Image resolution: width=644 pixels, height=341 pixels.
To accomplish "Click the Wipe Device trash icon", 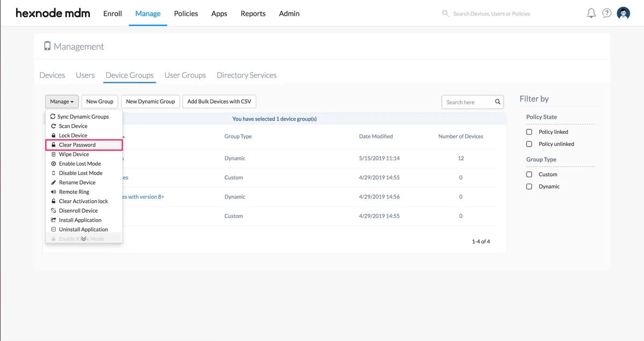I will (x=53, y=154).
